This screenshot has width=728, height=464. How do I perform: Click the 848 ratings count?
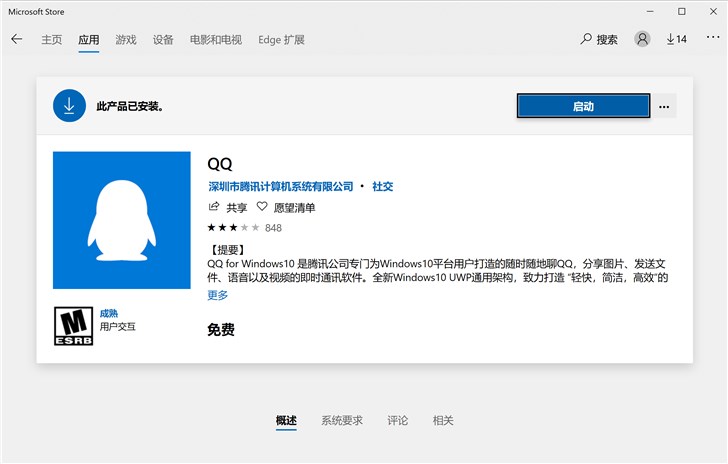[x=273, y=228]
